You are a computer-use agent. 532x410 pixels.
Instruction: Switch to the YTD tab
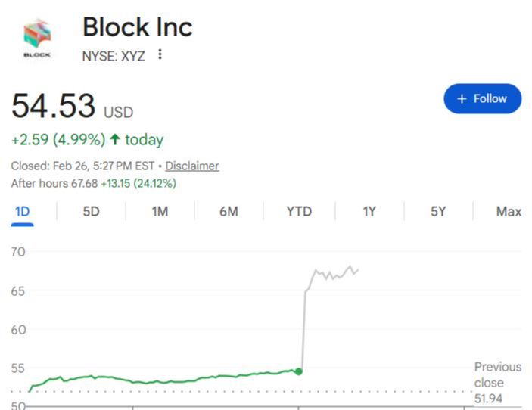299,212
